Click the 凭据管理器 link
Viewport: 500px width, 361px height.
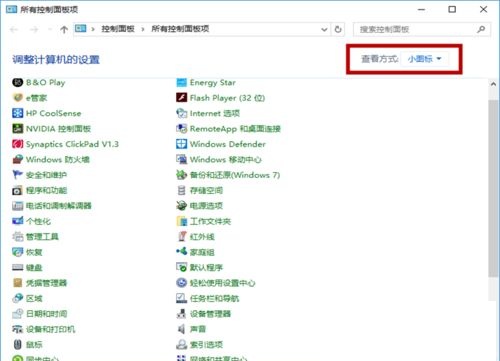pyautogui.click(x=46, y=283)
